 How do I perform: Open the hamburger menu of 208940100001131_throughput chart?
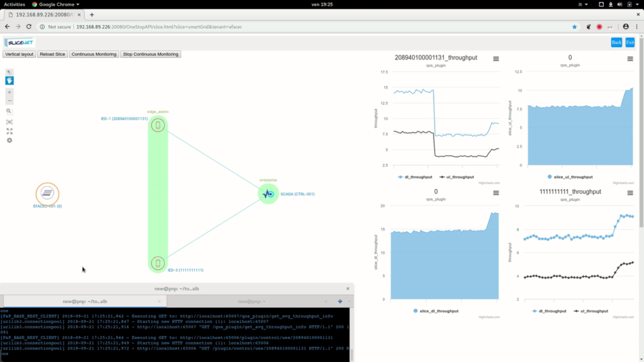496,58
